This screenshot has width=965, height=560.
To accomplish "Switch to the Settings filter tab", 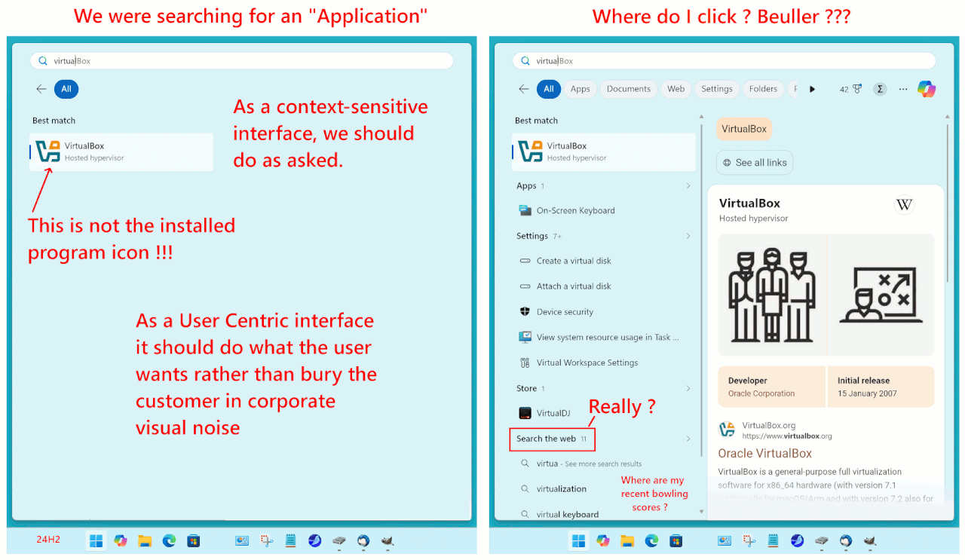I will (717, 89).
